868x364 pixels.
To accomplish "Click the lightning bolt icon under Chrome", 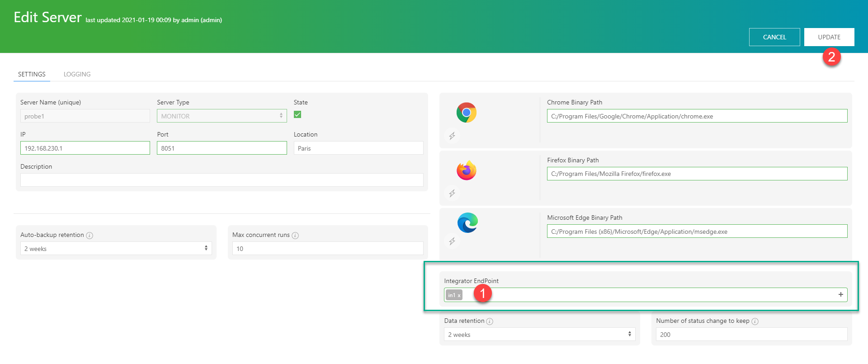I will [x=452, y=136].
